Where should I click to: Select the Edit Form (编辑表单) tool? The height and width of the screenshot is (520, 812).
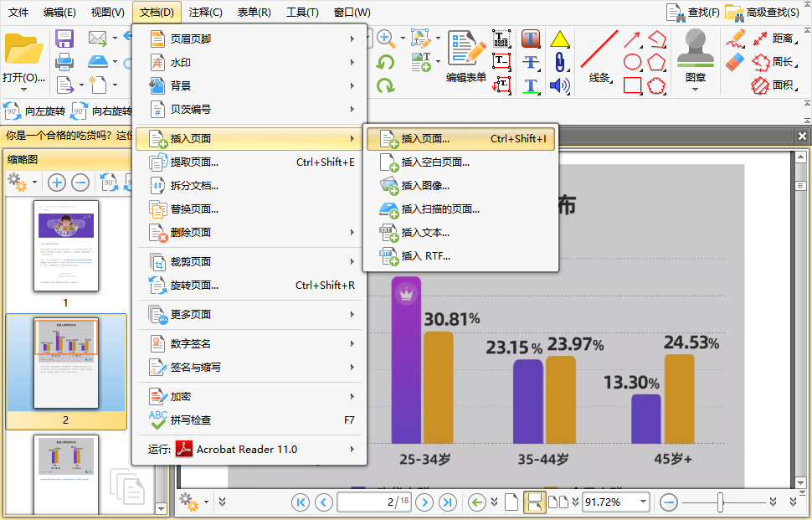click(x=466, y=57)
